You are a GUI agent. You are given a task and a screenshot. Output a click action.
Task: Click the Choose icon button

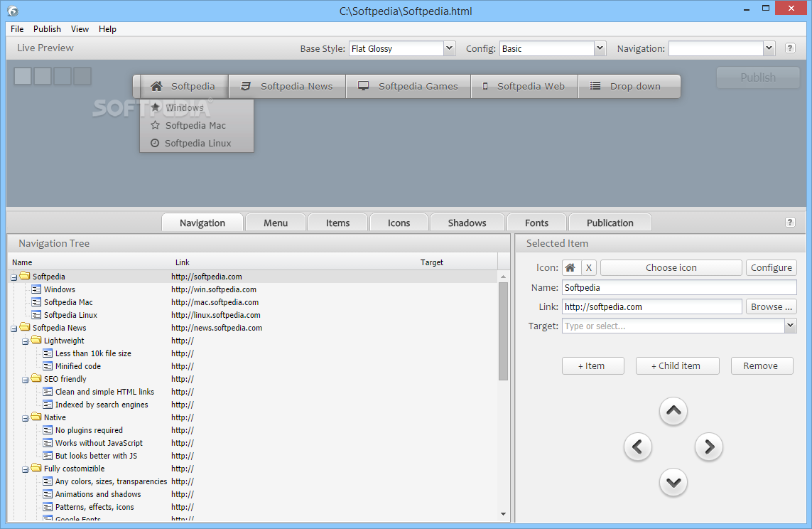671,268
